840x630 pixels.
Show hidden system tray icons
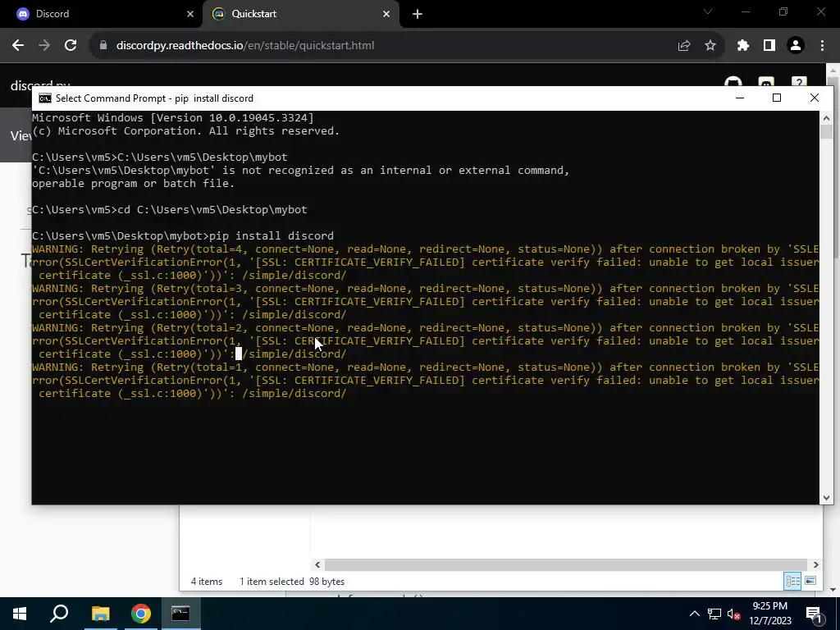(694, 614)
